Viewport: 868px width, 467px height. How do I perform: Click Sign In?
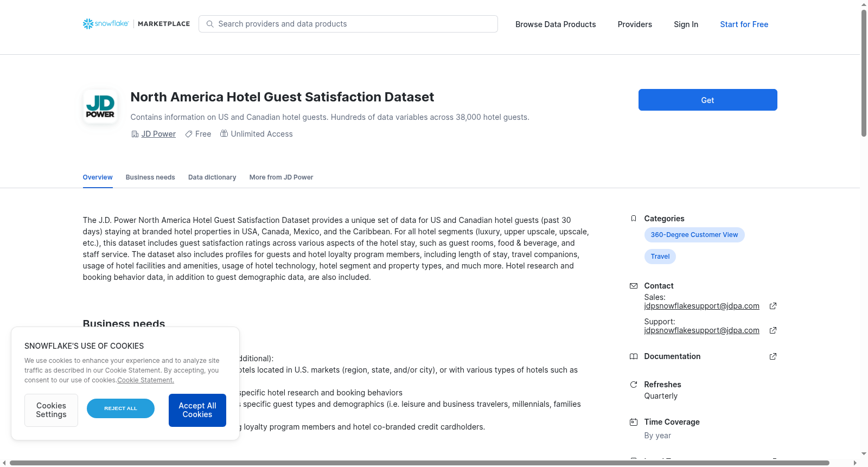tap(686, 24)
